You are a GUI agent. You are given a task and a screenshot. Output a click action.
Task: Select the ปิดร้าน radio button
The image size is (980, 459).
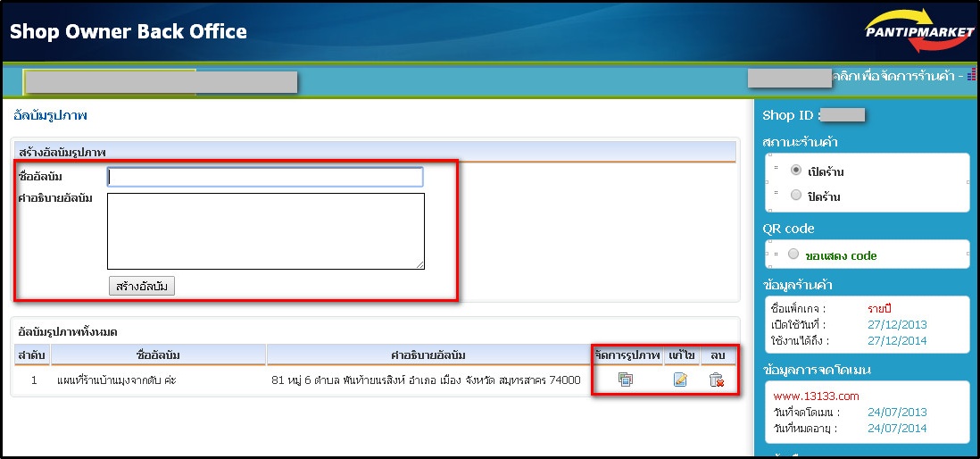pos(796,196)
